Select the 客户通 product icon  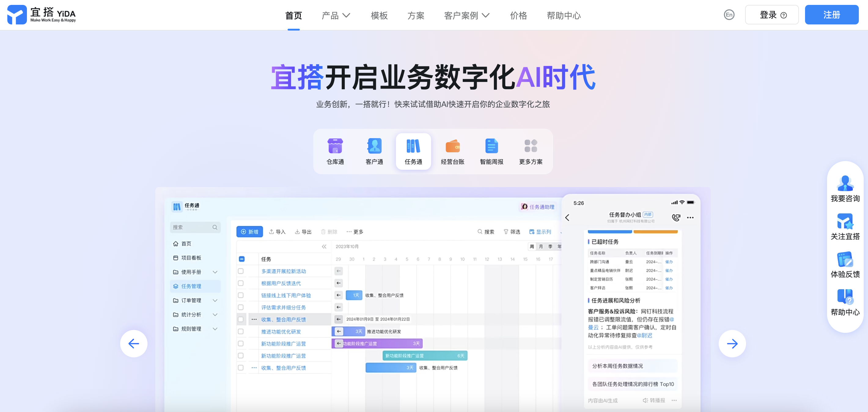[x=374, y=146]
